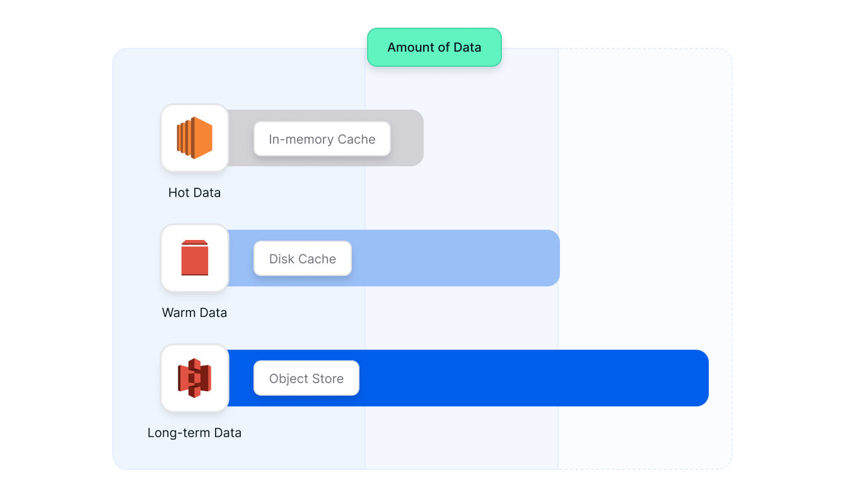Click the S3 Long-term Data icon
This screenshot has height=504, width=845.
coord(194,378)
